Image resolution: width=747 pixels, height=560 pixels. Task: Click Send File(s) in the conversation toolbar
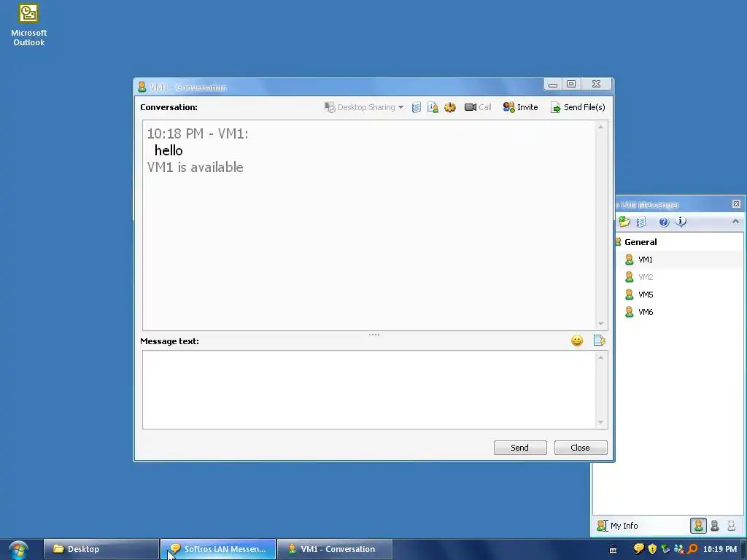click(x=578, y=108)
